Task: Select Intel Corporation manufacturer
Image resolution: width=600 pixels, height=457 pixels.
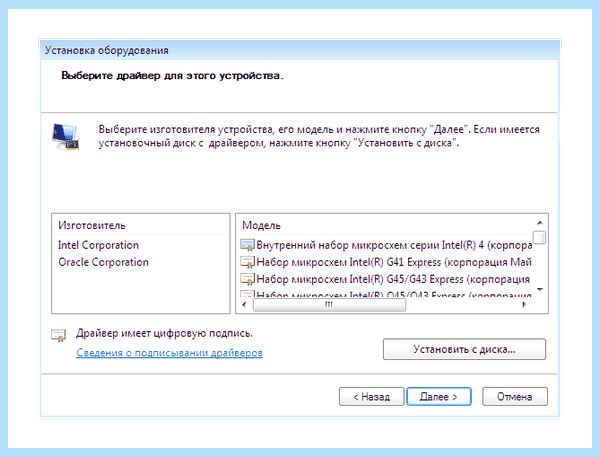Action: point(98,245)
